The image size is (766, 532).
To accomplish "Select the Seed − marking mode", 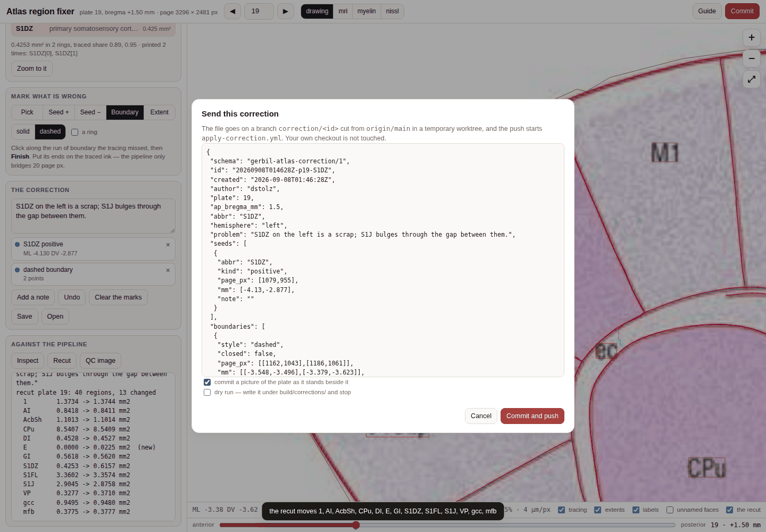I will 90,112.
